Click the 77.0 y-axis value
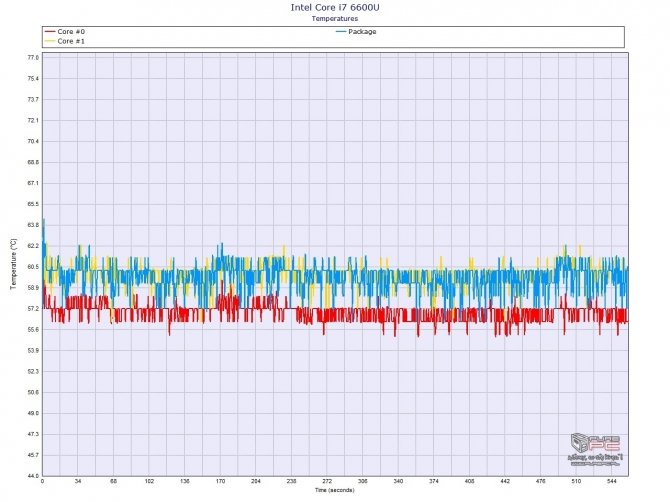670x502 pixels. (33, 58)
